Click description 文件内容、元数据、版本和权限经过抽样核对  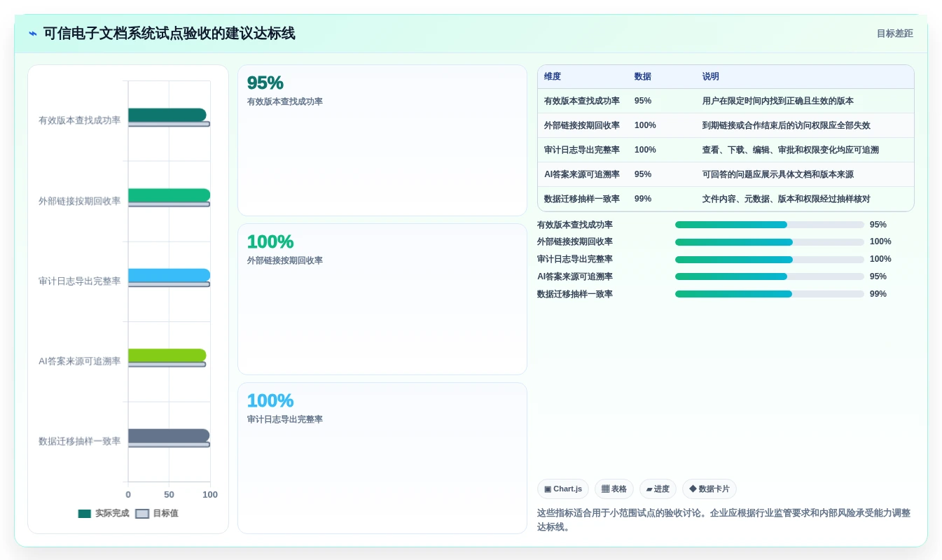[x=787, y=199]
